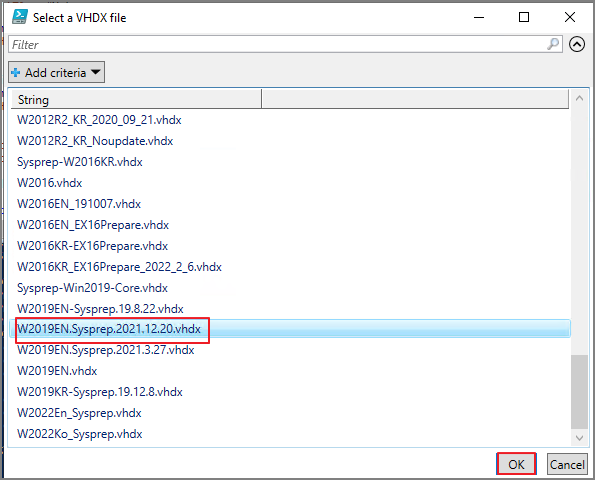Viewport: 595px width, 480px height.
Task: Open the Add criteria dropdown
Action: [x=57, y=72]
